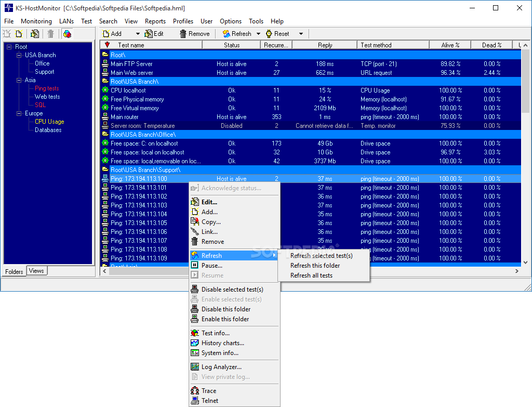Click the greyed remove folder trash icon
Image resolution: width=532 pixels, height=407 pixels.
(50, 34)
